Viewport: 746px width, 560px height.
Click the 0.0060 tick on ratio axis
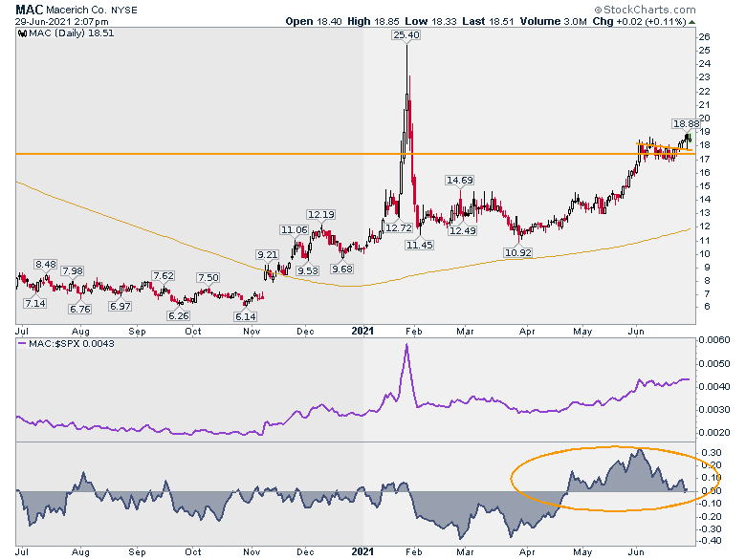click(x=714, y=340)
